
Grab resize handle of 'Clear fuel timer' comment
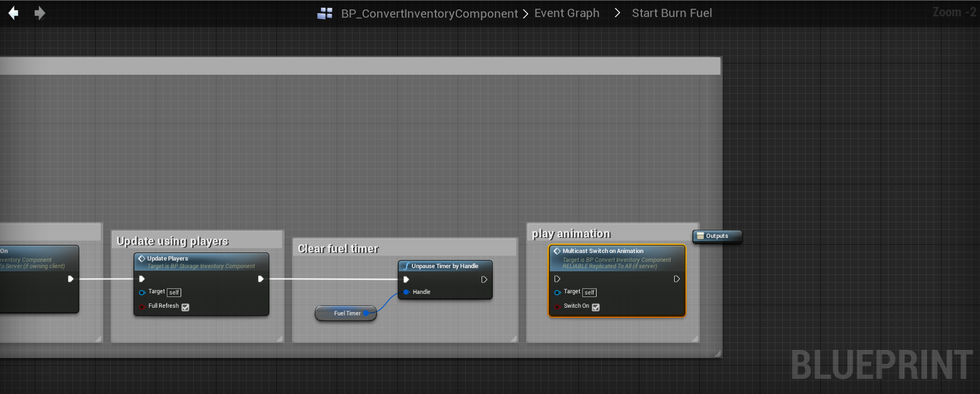(x=514, y=339)
